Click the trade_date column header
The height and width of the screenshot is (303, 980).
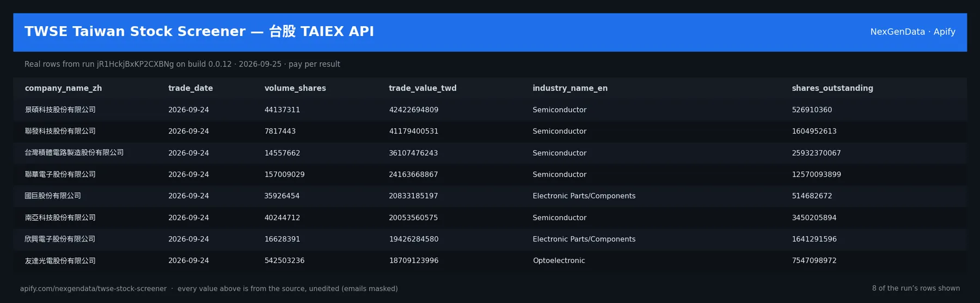click(x=191, y=88)
